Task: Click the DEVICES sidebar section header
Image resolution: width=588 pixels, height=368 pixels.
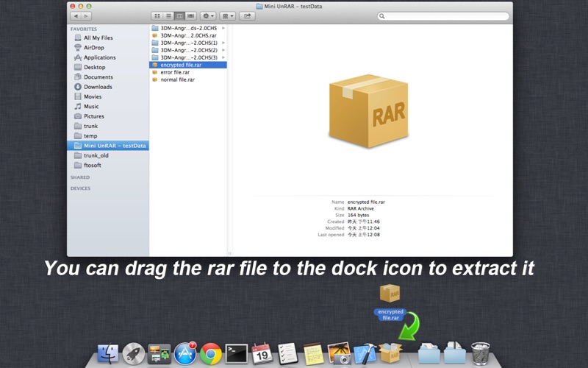Action: (81, 188)
